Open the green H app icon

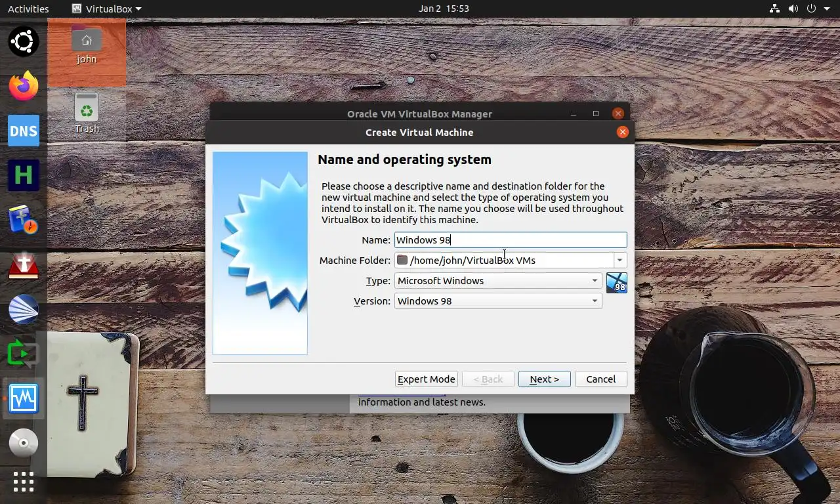click(24, 175)
